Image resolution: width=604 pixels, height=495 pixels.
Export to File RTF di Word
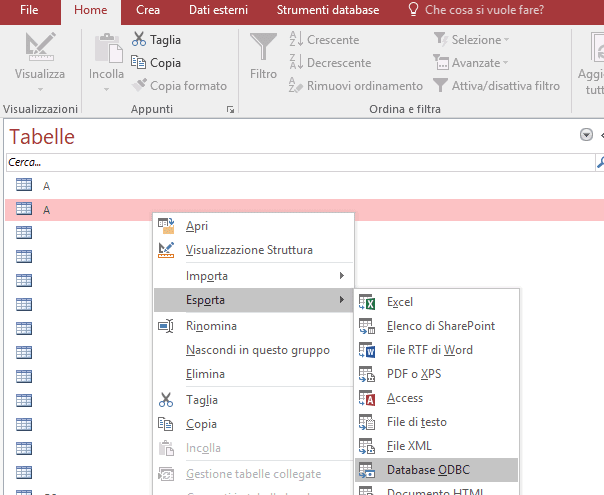pos(436,350)
